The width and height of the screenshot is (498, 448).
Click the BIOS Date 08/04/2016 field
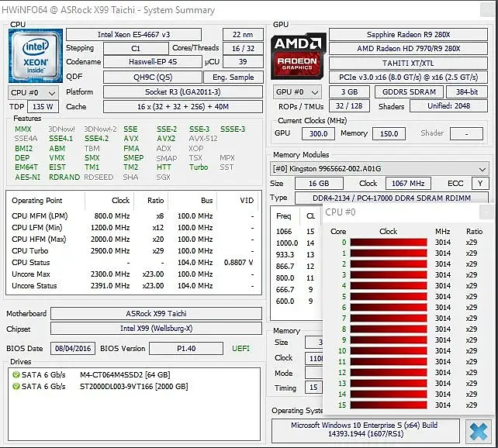73,348
